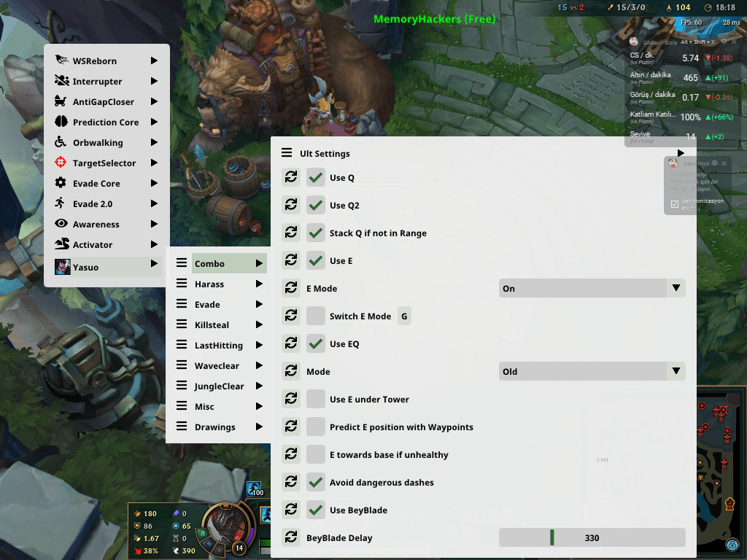The image size is (747, 560).
Task: Click the Evade 2.0 runner icon
Action: pyautogui.click(x=61, y=203)
